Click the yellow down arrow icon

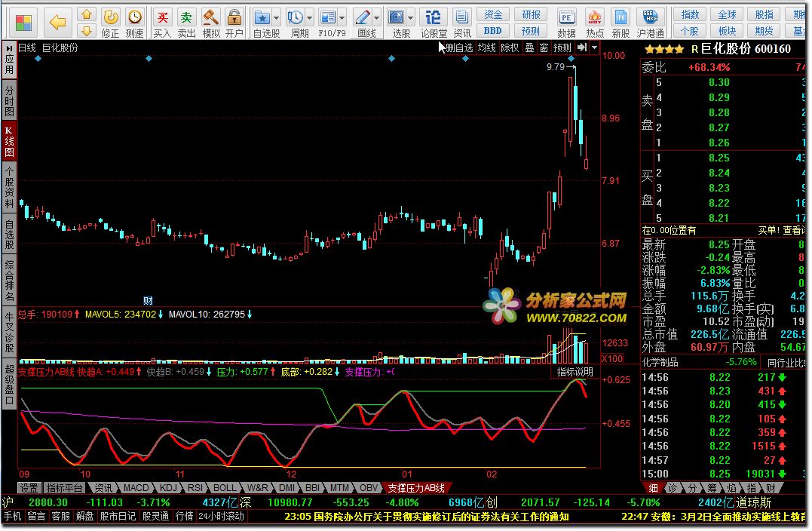point(87,31)
